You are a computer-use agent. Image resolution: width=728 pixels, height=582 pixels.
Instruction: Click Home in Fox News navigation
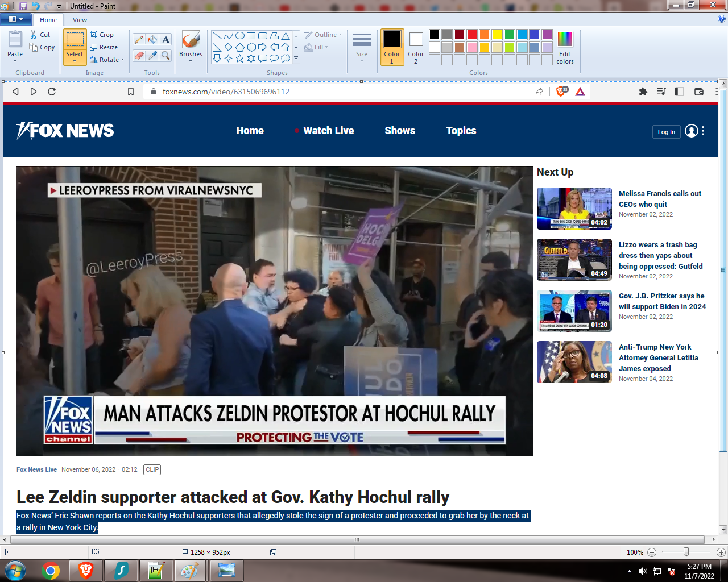[x=250, y=131]
